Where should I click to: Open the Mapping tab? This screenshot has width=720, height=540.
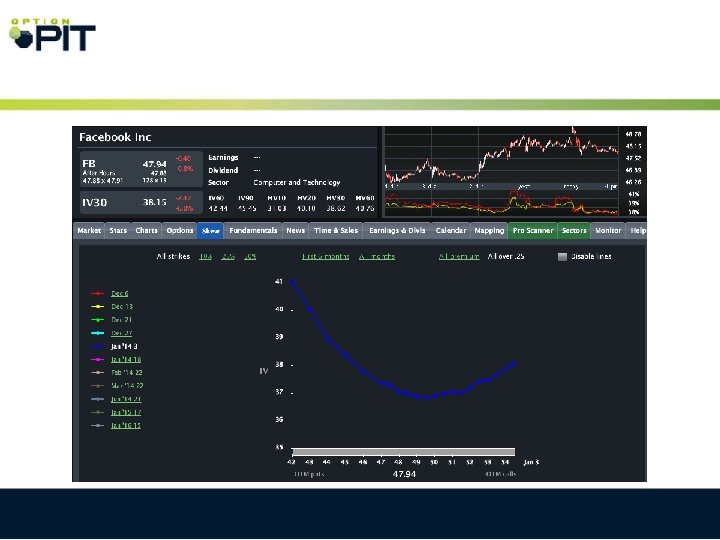click(489, 231)
